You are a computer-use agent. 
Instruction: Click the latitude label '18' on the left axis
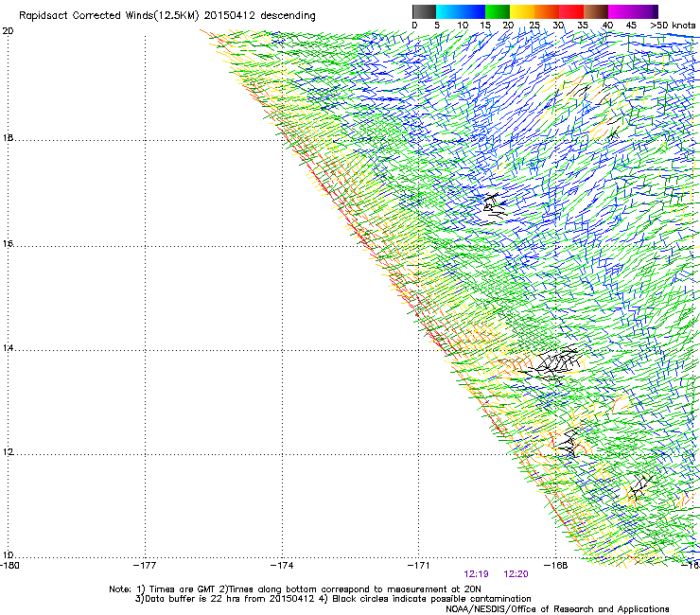pos(8,137)
